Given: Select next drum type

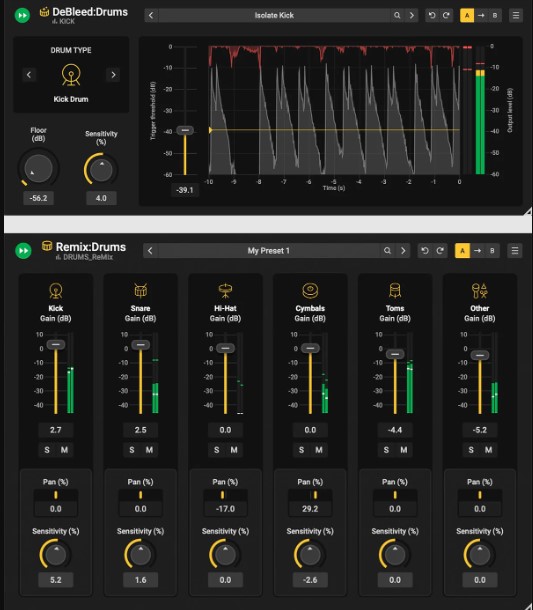Looking at the screenshot, I should pyautogui.click(x=113, y=75).
